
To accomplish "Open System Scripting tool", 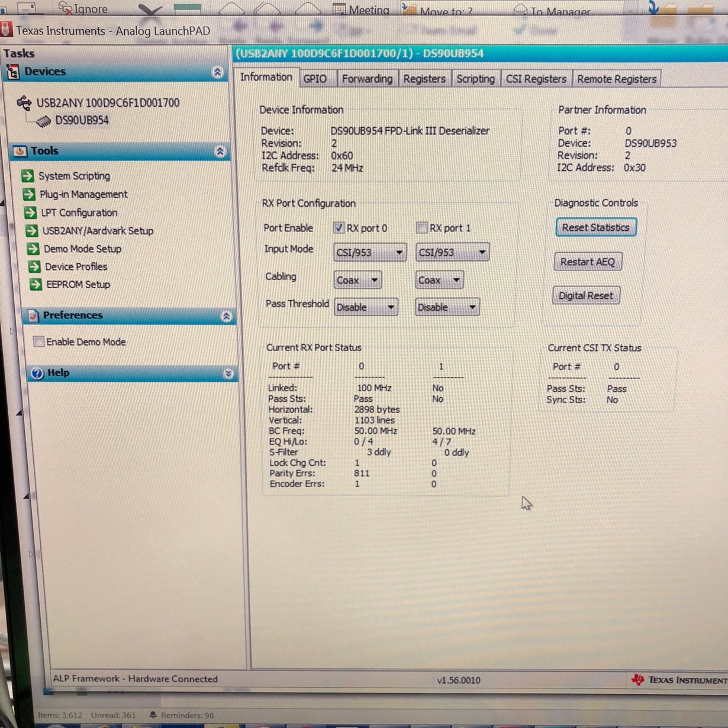I will pyautogui.click(x=74, y=176).
